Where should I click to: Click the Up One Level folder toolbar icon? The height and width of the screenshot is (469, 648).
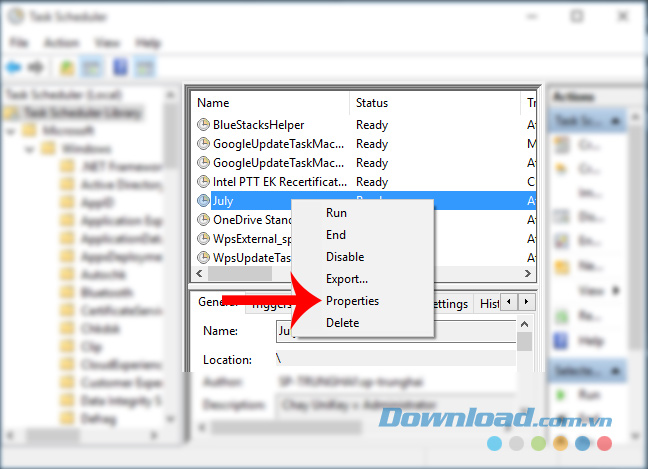pos(67,67)
